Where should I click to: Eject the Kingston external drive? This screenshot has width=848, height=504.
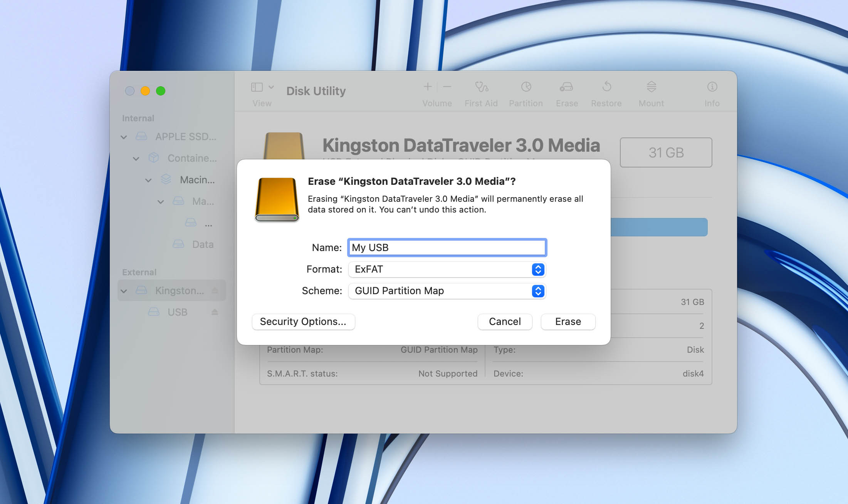pos(215,291)
